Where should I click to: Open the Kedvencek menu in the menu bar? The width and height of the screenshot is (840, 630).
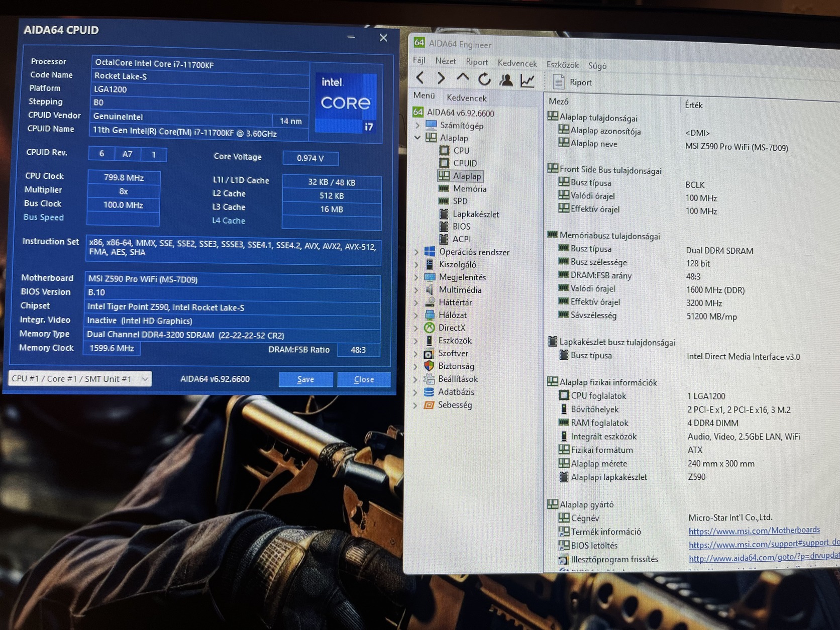click(517, 63)
